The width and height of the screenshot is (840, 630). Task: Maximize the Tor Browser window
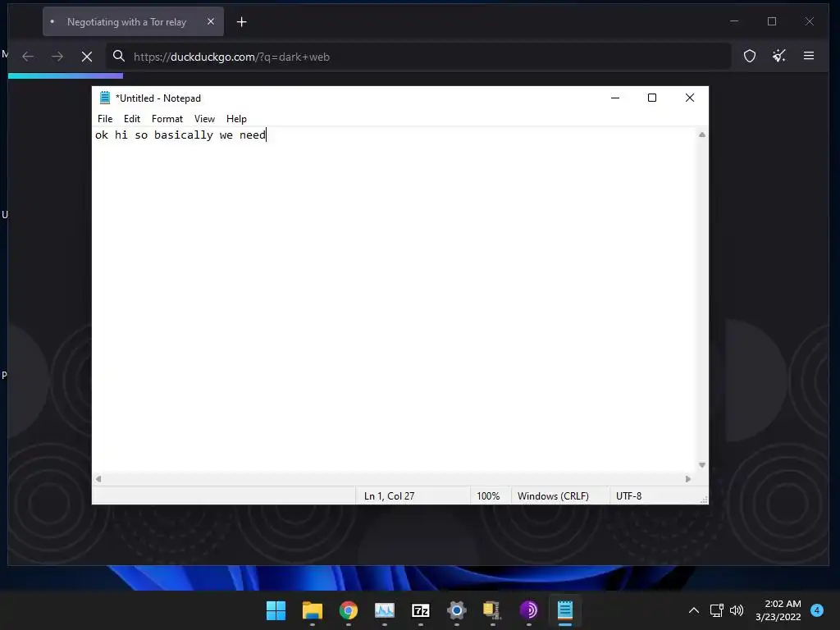772,21
